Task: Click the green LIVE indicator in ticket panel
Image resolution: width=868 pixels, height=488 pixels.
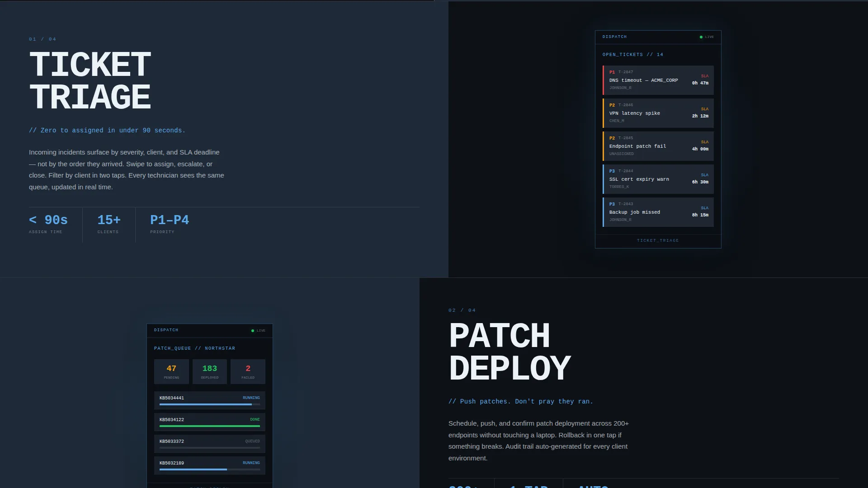Action: pyautogui.click(x=707, y=37)
